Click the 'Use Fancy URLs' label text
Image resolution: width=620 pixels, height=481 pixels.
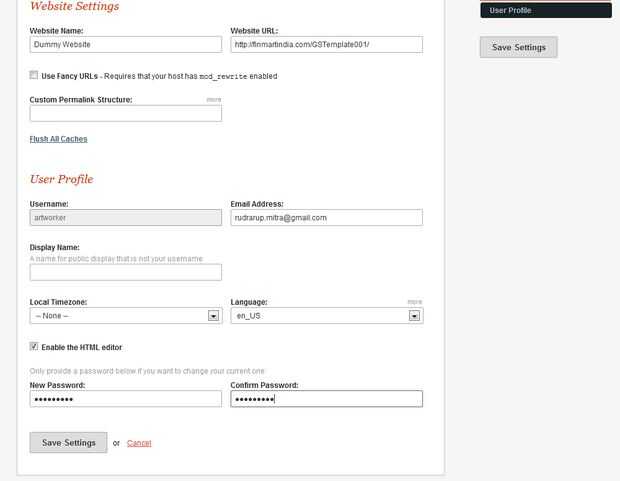pos(70,76)
